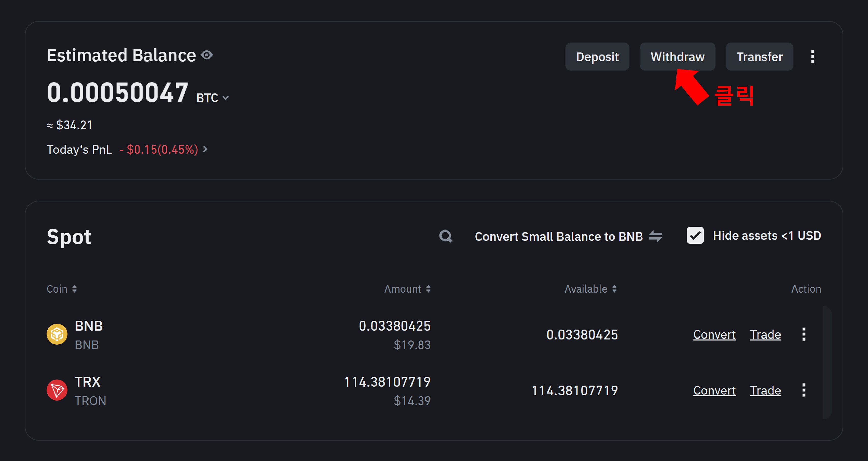
Task: Click the 0.00050047 balance figure
Action: (117, 93)
